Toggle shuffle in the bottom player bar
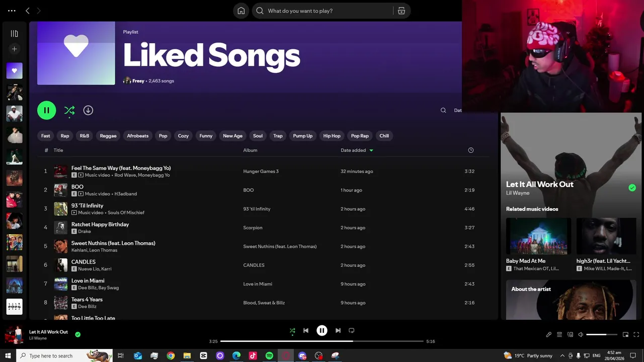Screen dimensions: 644x362 point(292,330)
